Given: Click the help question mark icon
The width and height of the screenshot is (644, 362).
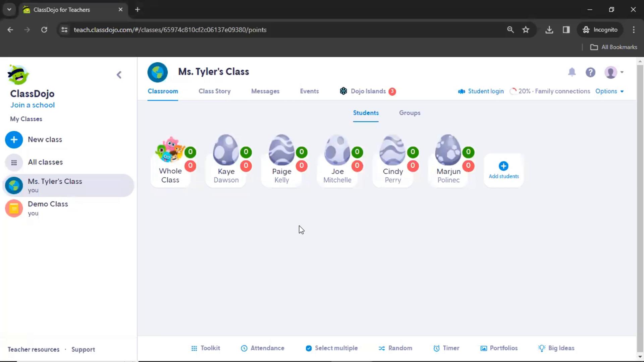Looking at the screenshot, I should click(591, 72).
